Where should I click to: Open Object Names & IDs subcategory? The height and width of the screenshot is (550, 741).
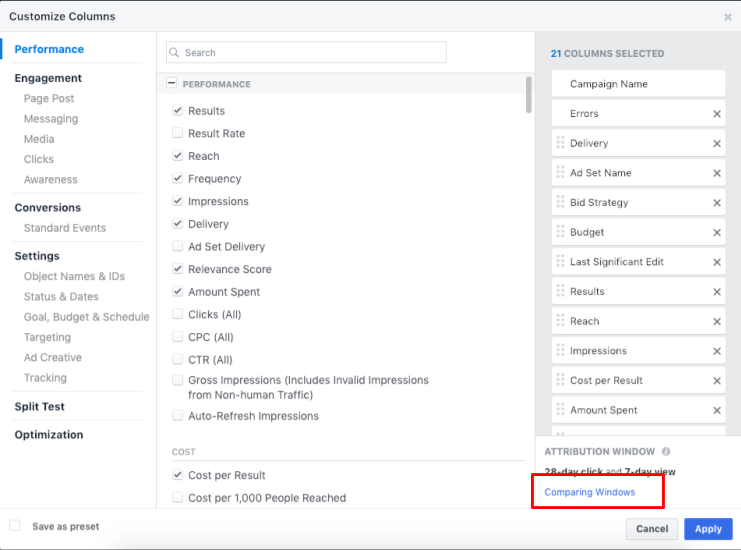(x=75, y=276)
